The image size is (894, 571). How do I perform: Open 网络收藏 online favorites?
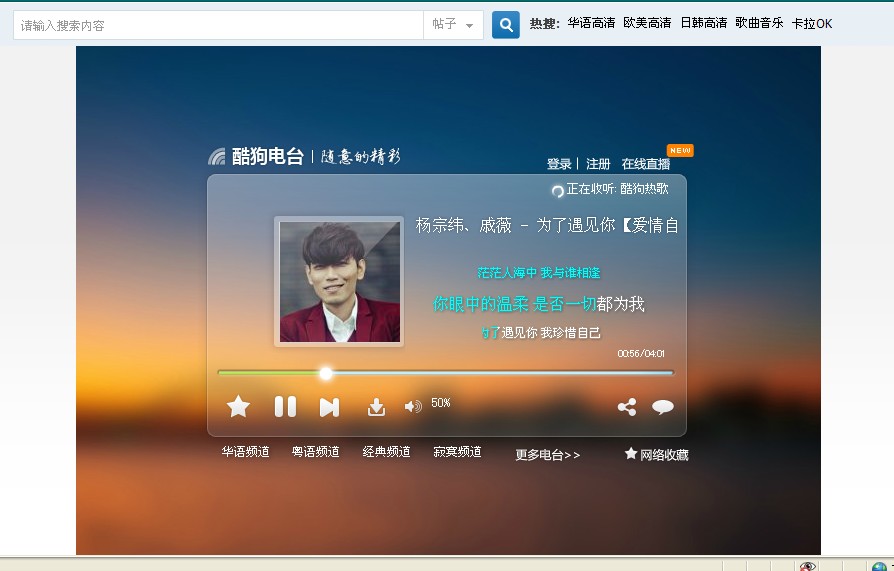pos(657,454)
